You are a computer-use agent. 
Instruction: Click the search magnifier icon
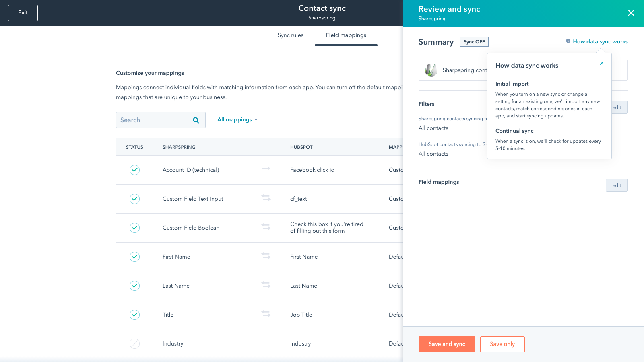[x=196, y=120]
